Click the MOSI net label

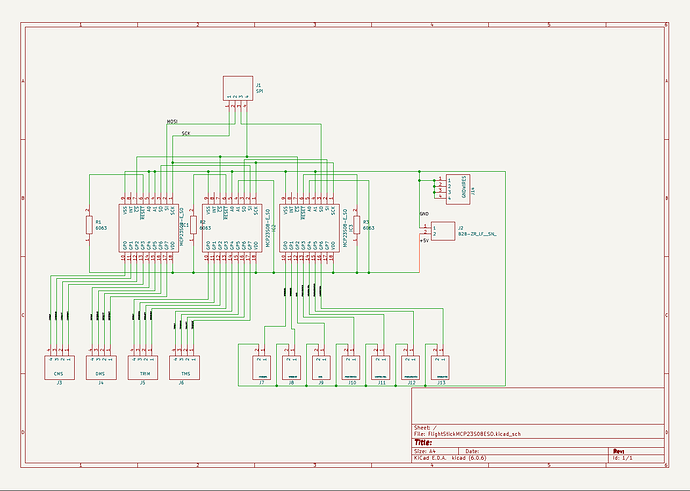(x=172, y=121)
